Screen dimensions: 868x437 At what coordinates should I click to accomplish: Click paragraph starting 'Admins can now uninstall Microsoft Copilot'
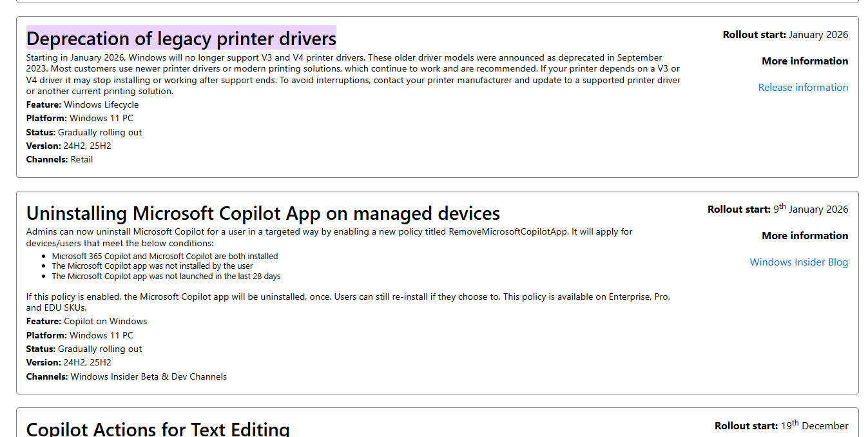click(x=329, y=237)
